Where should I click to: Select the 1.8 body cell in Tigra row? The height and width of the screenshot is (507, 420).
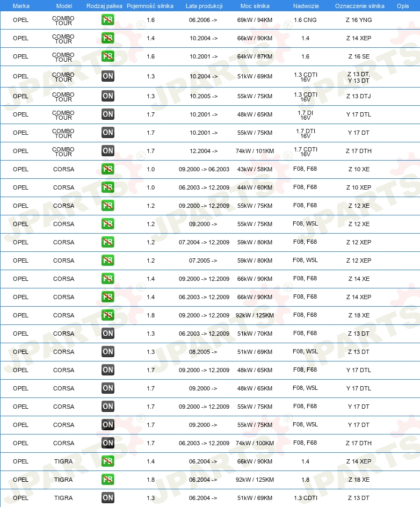(306, 480)
